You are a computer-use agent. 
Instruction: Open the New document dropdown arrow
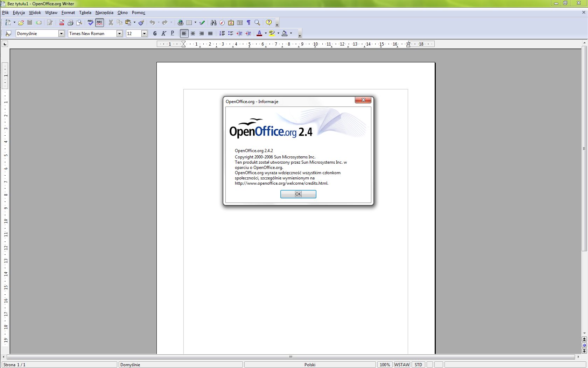click(14, 22)
